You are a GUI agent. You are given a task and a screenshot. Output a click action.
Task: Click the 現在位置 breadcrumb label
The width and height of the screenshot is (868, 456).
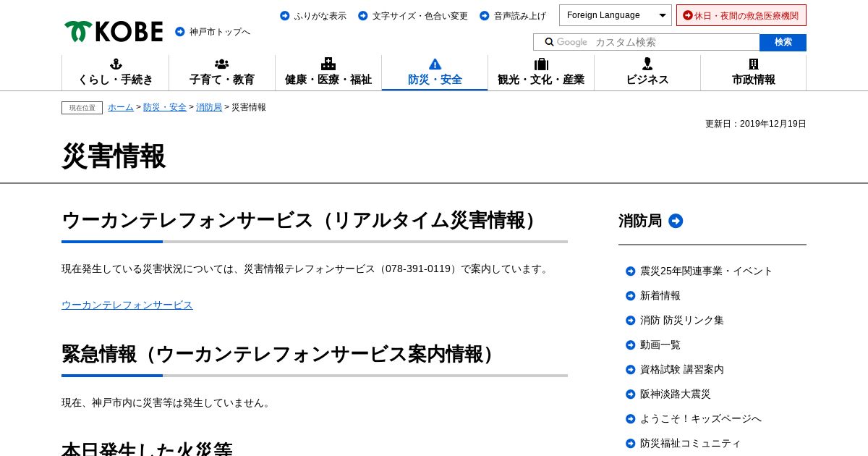coord(82,108)
